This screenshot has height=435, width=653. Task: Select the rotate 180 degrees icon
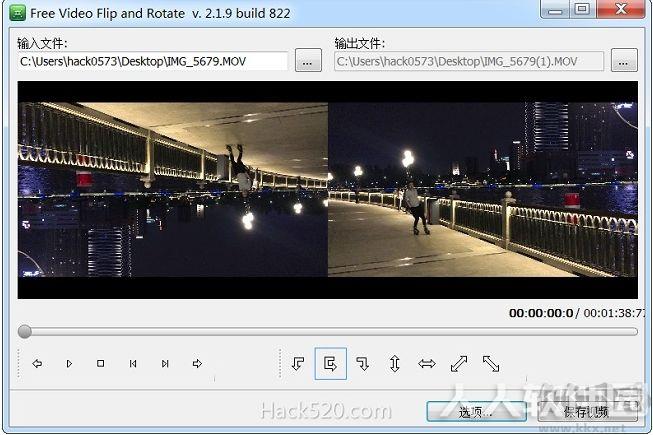[x=331, y=363]
